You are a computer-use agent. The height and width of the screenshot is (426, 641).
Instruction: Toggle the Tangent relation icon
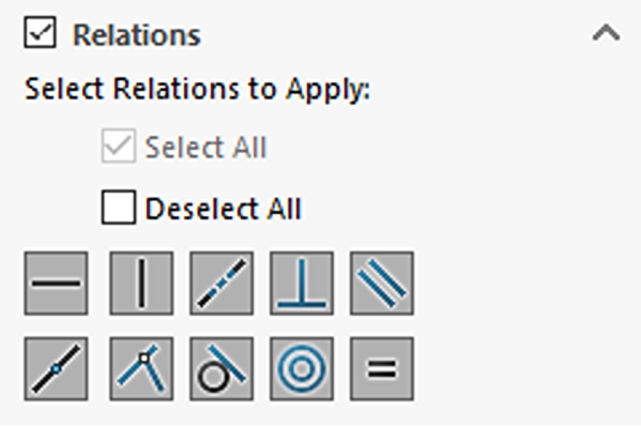pos(222,369)
